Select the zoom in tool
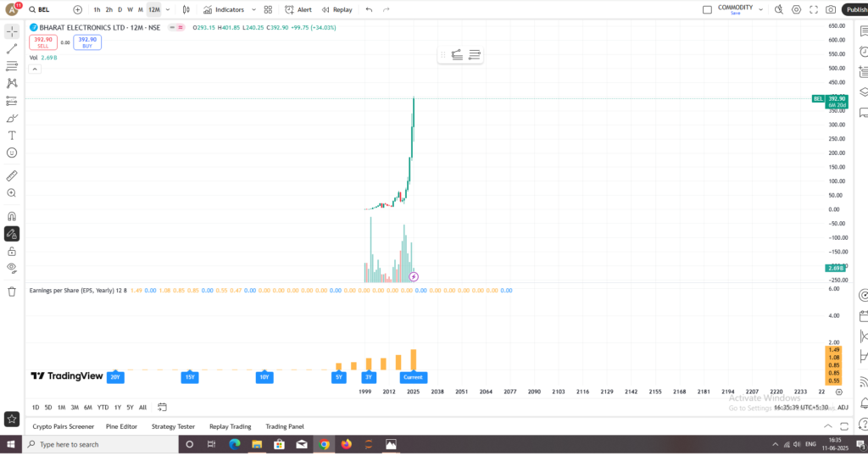 click(12, 193)
